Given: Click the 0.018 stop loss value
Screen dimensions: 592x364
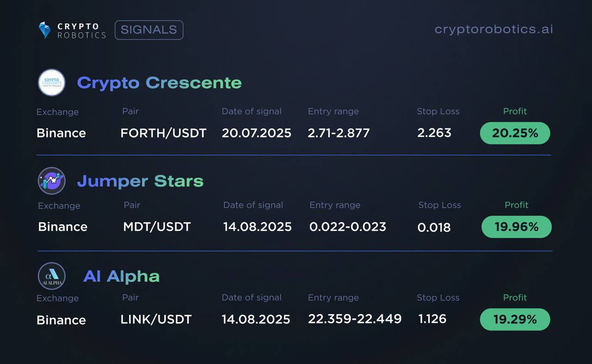Looking at the screenshot, I should tap(434, 227).
